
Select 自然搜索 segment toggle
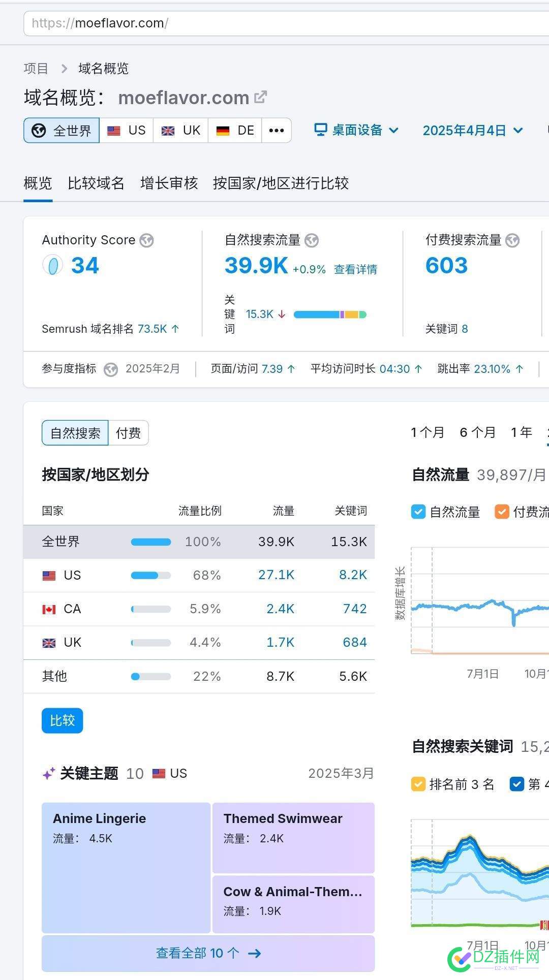click(75, 433)
